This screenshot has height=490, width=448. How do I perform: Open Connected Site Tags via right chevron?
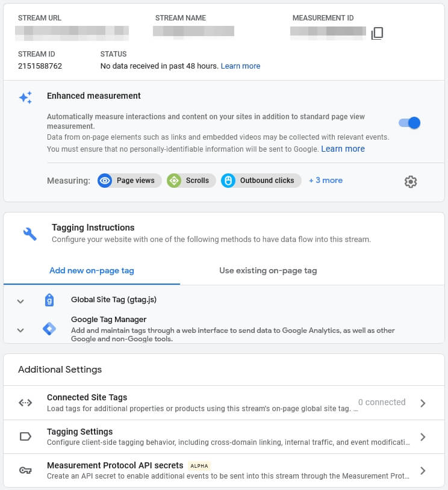point(423,403)
